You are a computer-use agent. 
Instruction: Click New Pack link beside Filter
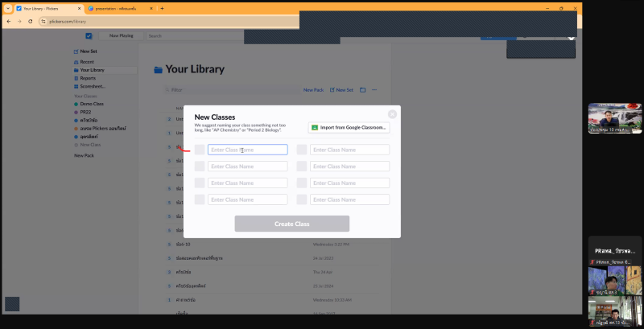[x=313, y=90]
